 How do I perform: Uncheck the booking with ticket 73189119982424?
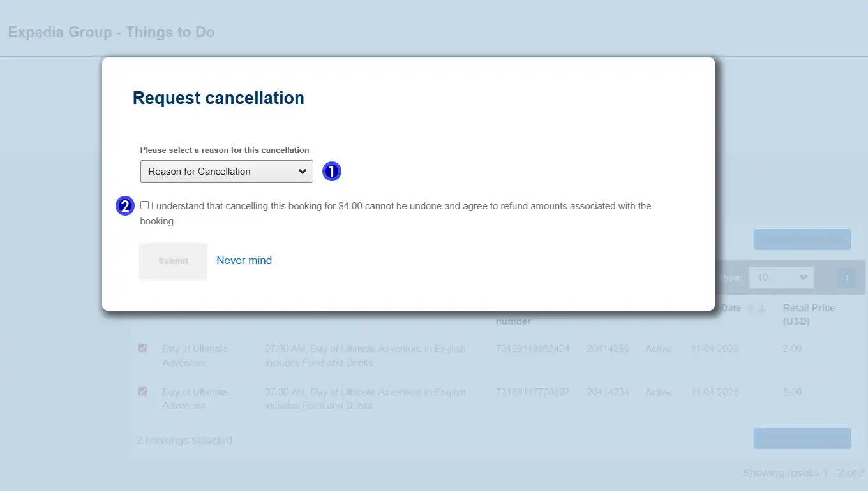point(143,348)
